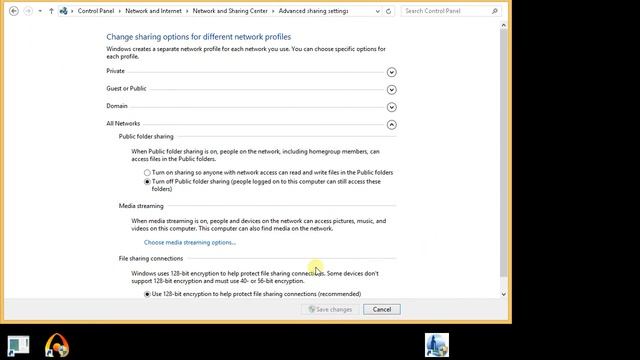Click the scrollbar up arrow
Screen dimensions: 640x360
[503, 25]
